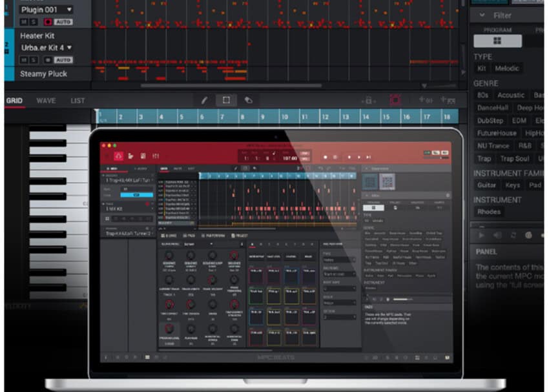Click the Program grid filter icon

(x=496, y=41)
